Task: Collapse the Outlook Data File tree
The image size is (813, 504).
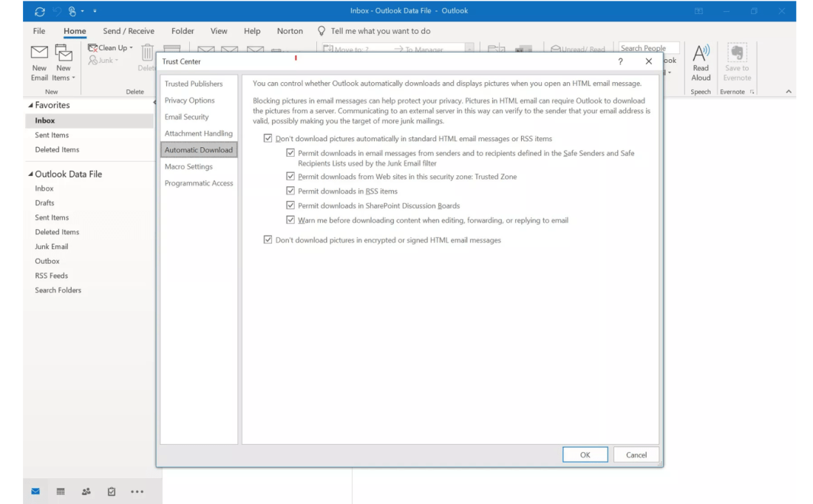Action: pyautogui.click(x=30, y=174)
